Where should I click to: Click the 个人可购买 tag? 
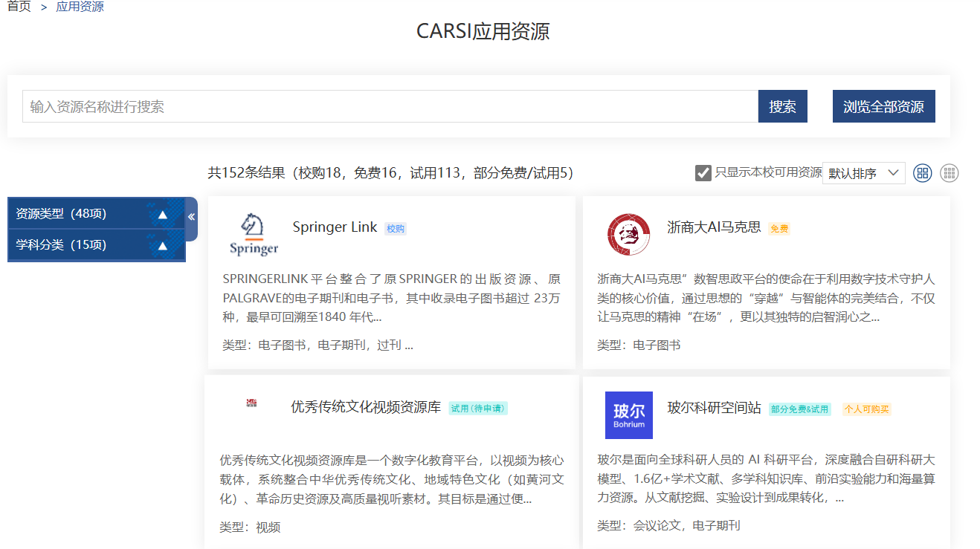coord(866,409)
